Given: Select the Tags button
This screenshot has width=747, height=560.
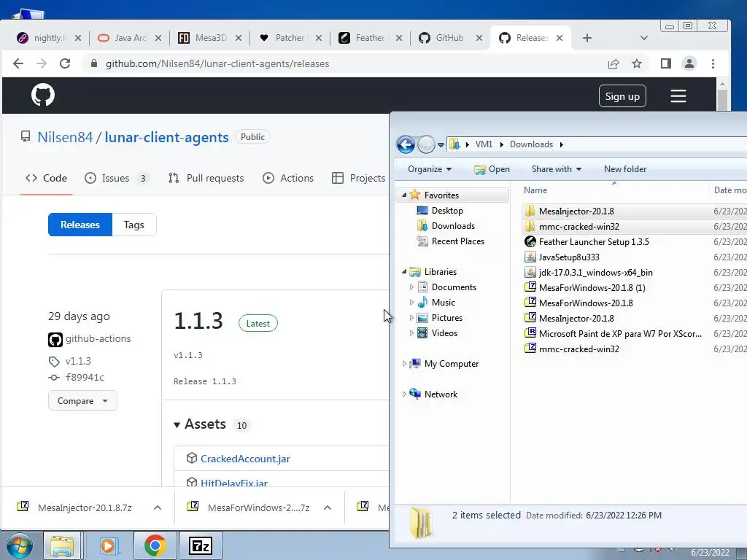Looking at the screenshot, I should (134, 225).
